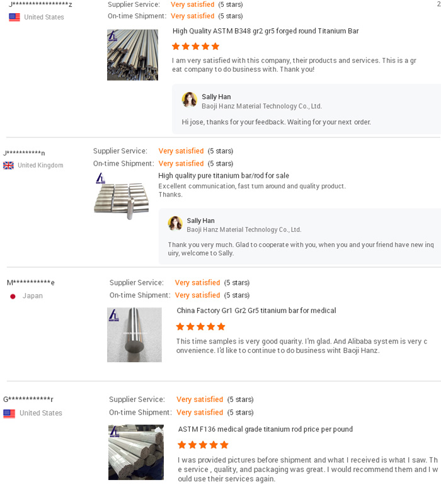Click the five-star rating under forged round Titanium Bar
Screen dimensions: 441x504
click(195, 47)
